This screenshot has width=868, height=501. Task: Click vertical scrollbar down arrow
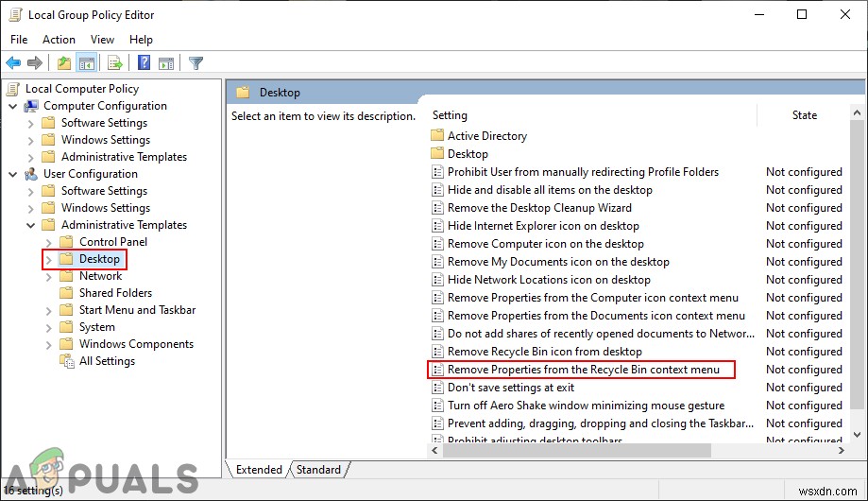857,435
